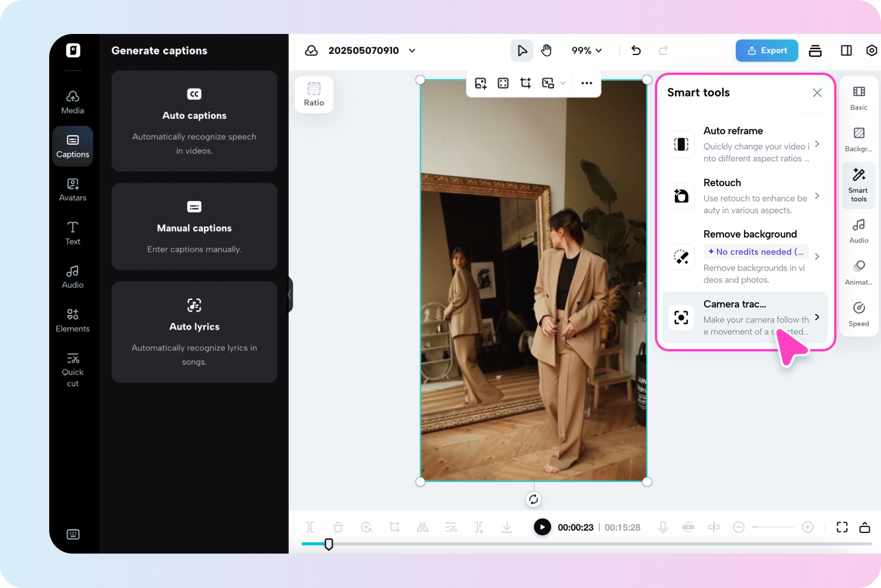Click the remove background icon in floating toolbar
The width and height of the screenshot is (881, 588).
[x=548, y=83]
